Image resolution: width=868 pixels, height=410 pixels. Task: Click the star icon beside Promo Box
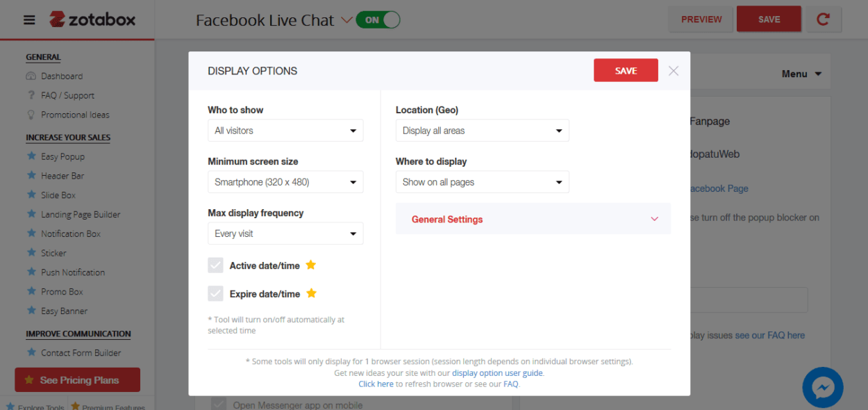(x=31, y=292)
